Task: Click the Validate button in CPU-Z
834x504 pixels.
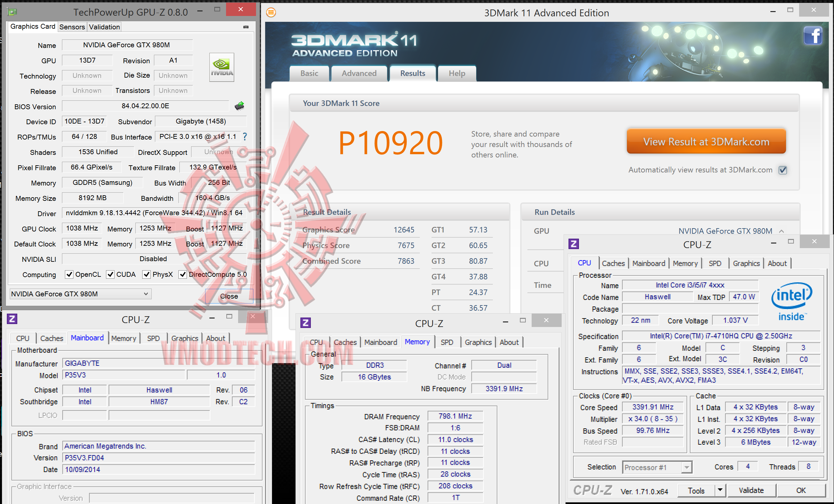Action: click(x=751, y=490)
